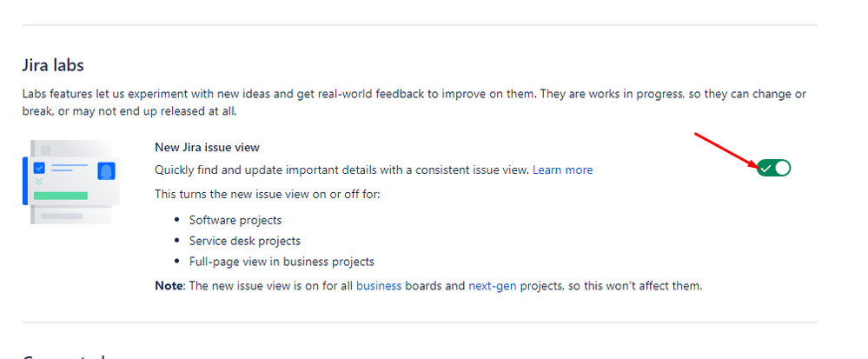Viewport: 868px width, 359px height.
Task: Open the next-gen projects link
Action: (x=492, y=287)
